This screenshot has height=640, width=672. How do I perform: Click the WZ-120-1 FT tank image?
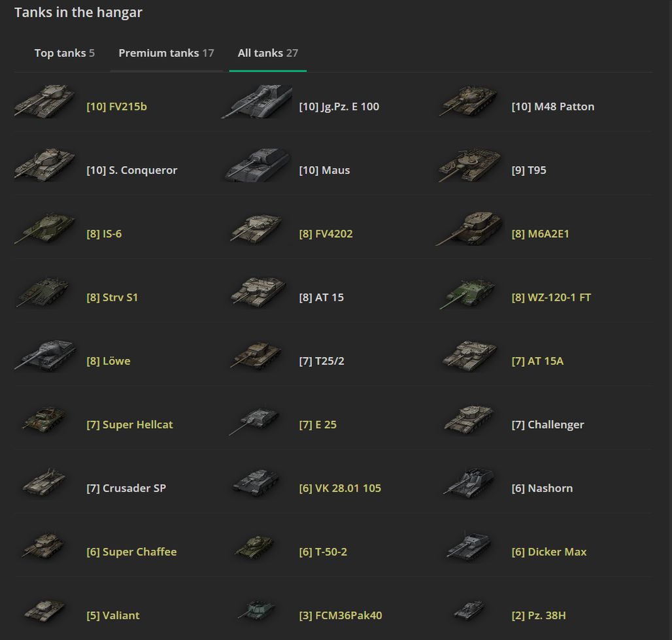468,294
